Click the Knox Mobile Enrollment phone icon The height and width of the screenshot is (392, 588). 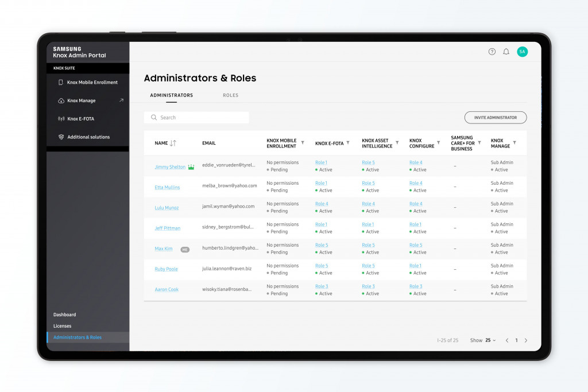click(60, 82)
